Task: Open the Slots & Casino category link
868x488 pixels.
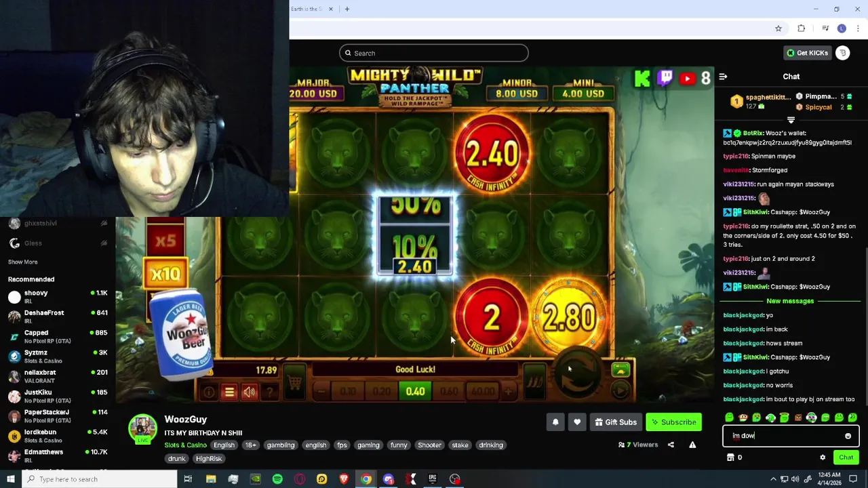Action: click(185, 445)
